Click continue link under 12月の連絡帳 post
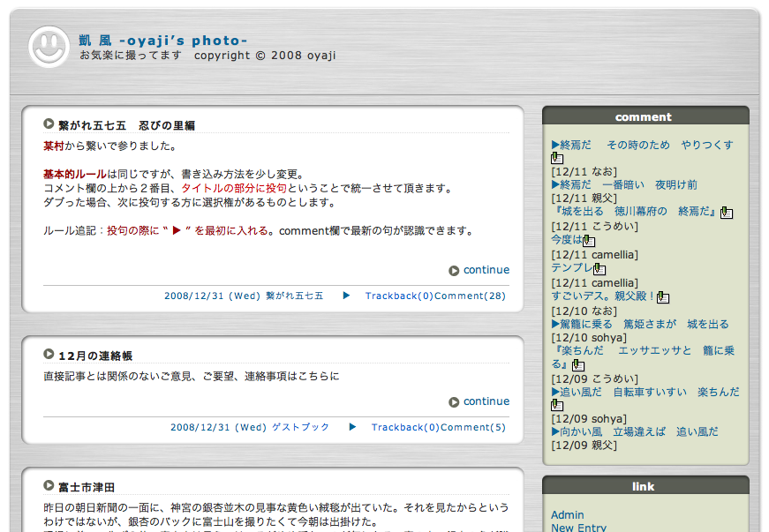 486,401
